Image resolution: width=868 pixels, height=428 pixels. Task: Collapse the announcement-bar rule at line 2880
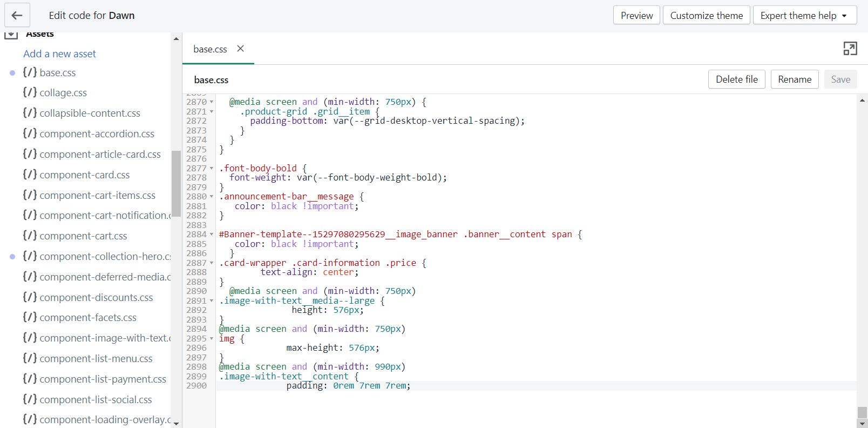[212, 197]
